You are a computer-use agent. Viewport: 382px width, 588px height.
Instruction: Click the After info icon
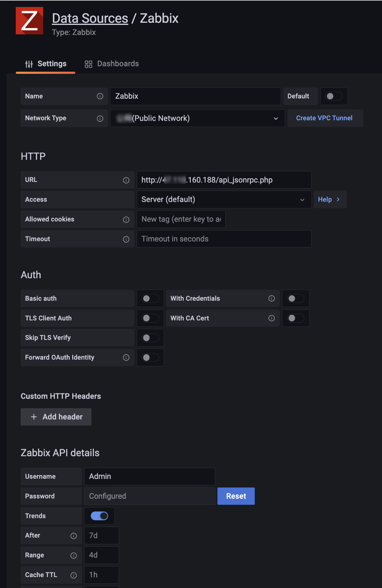point(73,536)
